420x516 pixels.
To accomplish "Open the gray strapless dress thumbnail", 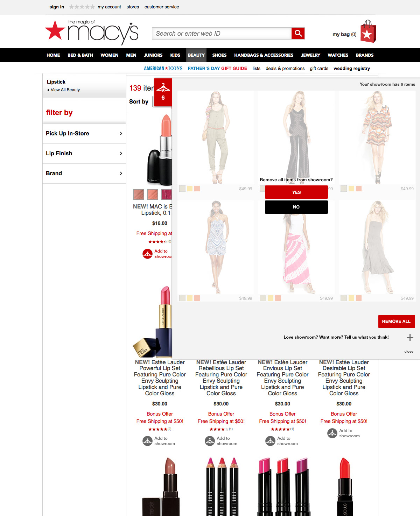I will 377,247.
